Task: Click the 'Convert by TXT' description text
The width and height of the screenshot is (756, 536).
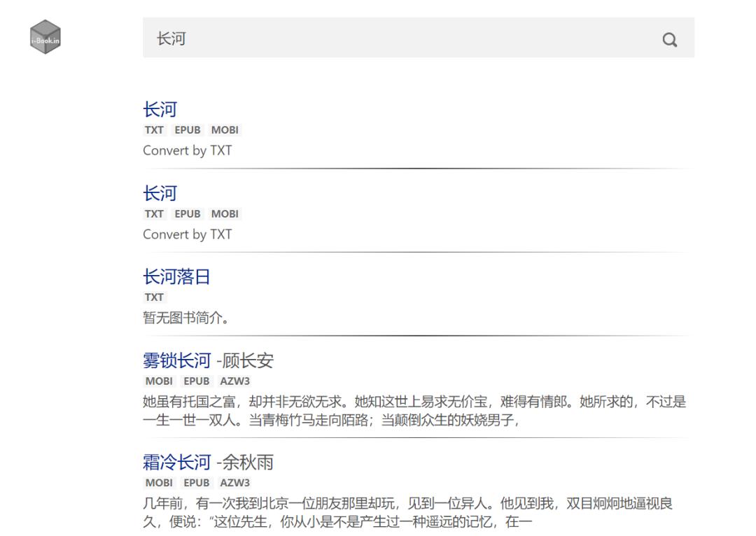Action: [x=188, y=150]
